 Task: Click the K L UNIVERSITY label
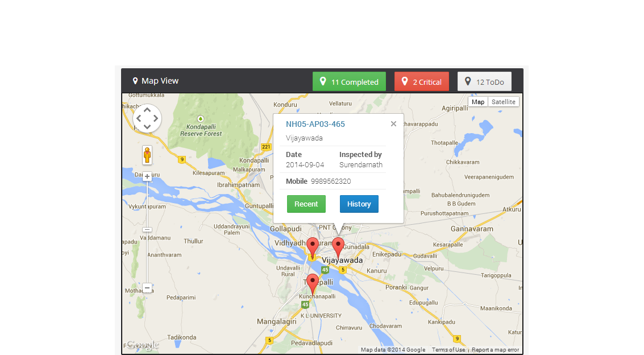(321, 316)
